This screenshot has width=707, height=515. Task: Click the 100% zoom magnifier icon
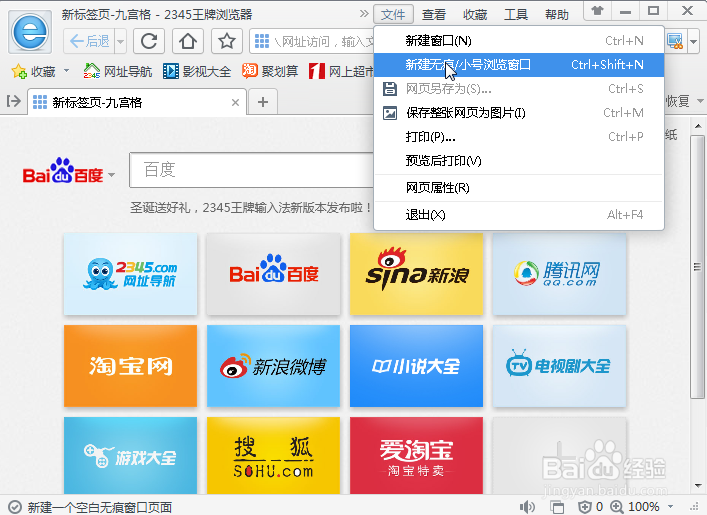coord(617,507)
